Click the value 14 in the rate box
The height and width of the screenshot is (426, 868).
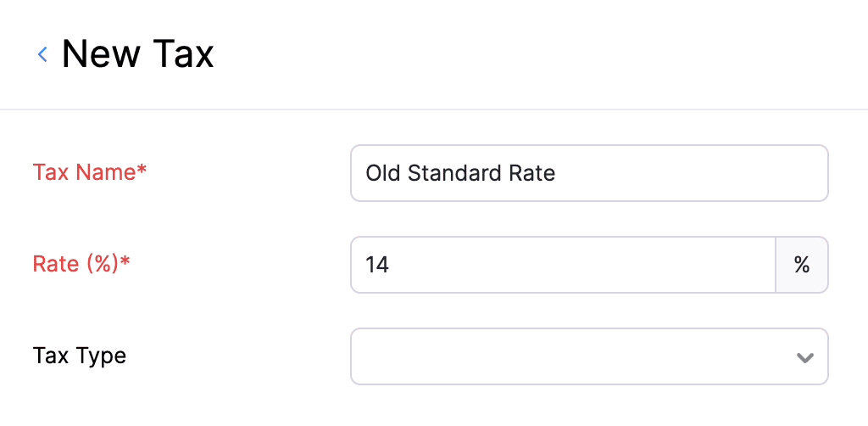(x=377, y=266)
